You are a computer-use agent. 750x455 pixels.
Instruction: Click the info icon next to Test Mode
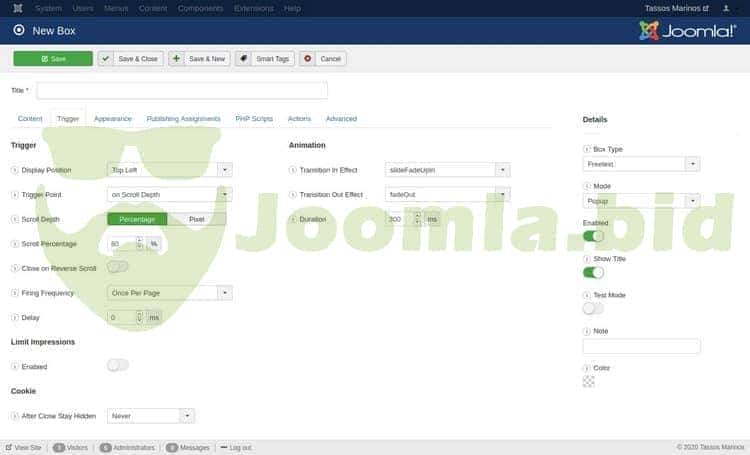586,295
